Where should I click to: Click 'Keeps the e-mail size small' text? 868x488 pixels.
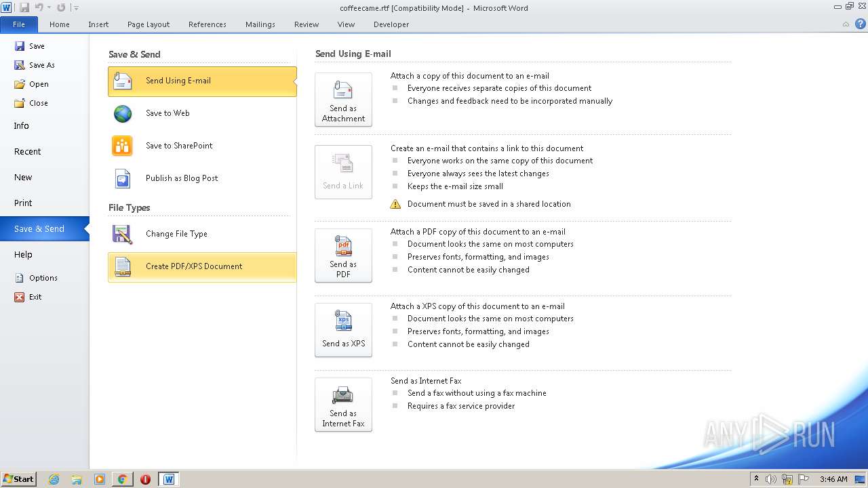455,186
